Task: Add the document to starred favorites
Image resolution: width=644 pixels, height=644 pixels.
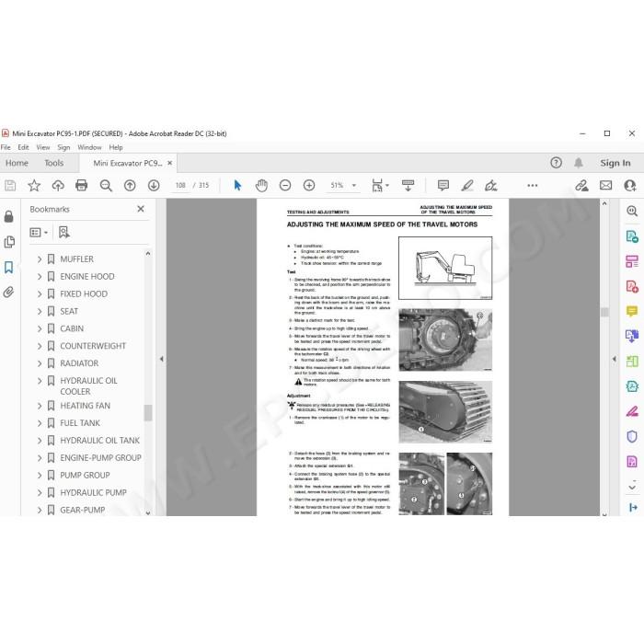Action: [x=34, y=186]
